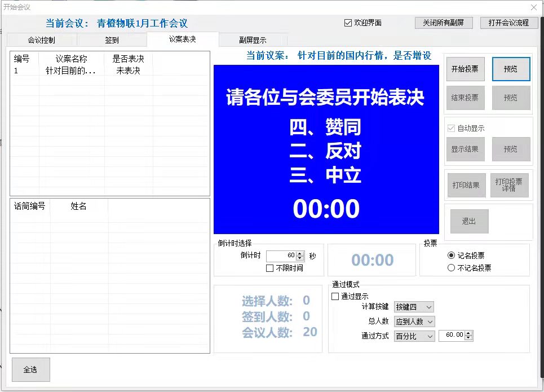Click the 全选 button
The height and width of the screenshot is (392, 544).
pos(31,370)
